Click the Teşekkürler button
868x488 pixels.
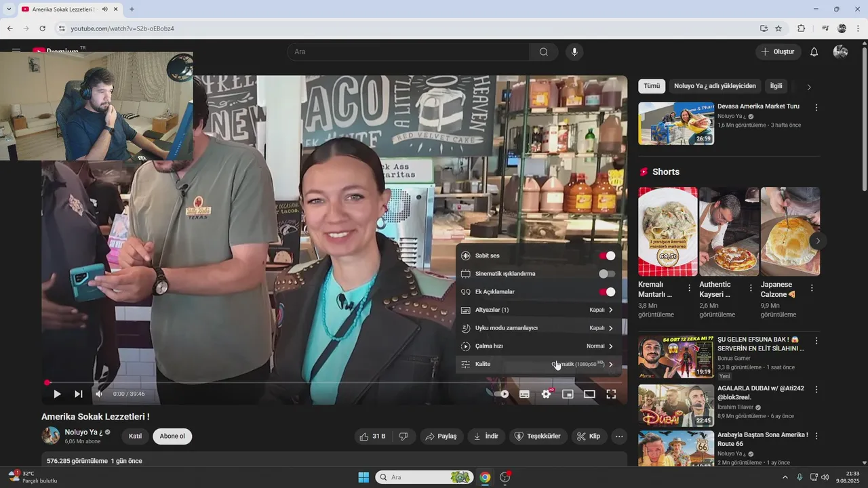coord(538,436)
